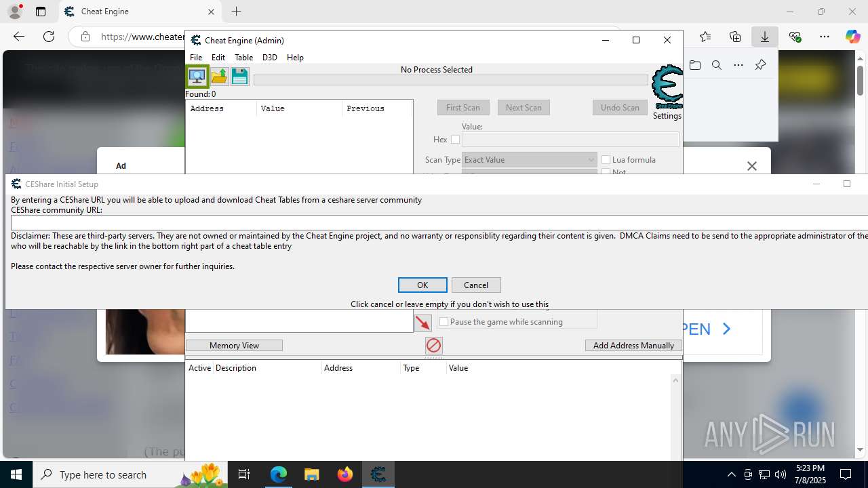Click Windows taskbar search box
868x488 pixels.
131,474
